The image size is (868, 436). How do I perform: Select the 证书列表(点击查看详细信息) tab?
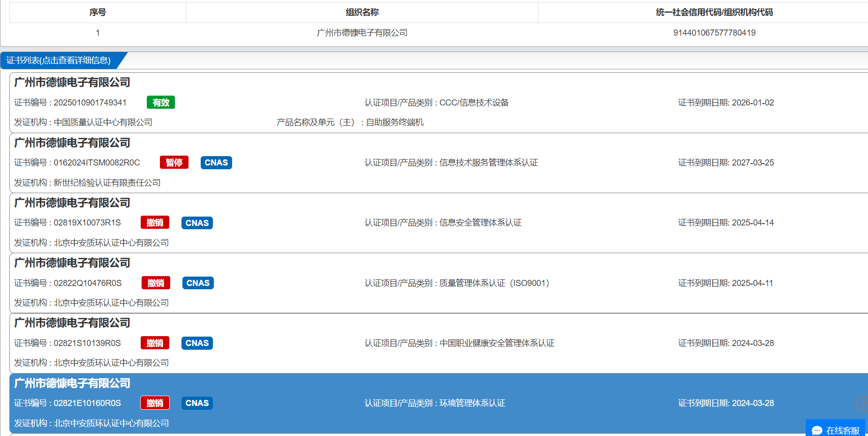click(x=59, y=60)
